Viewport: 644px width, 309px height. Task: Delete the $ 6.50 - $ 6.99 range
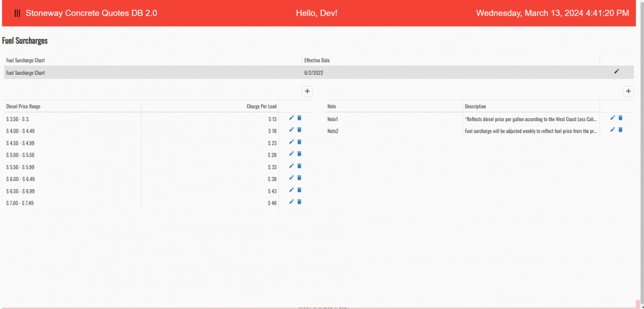click(299, 190)
